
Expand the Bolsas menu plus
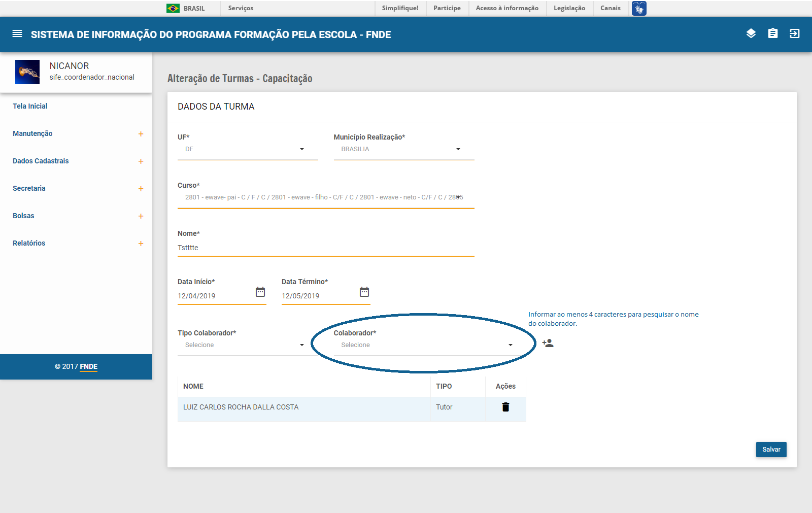pos(141,216)
